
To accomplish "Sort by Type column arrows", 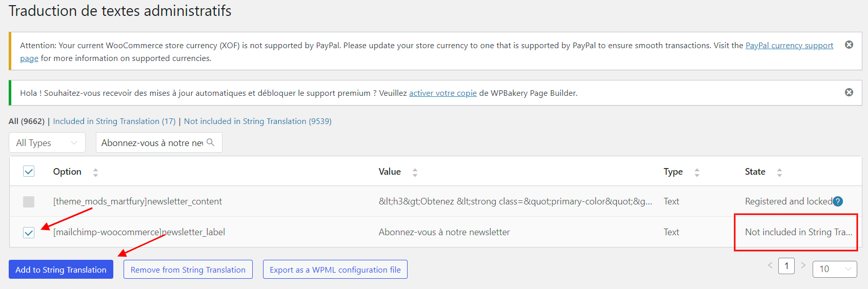I will [x=697, y=172].
